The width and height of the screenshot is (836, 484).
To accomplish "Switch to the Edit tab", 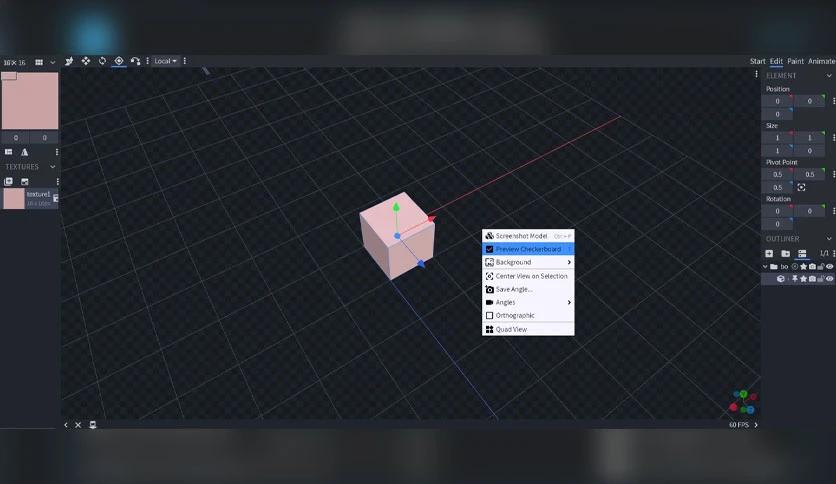I will pyautogui.click(x=776, y=61).
